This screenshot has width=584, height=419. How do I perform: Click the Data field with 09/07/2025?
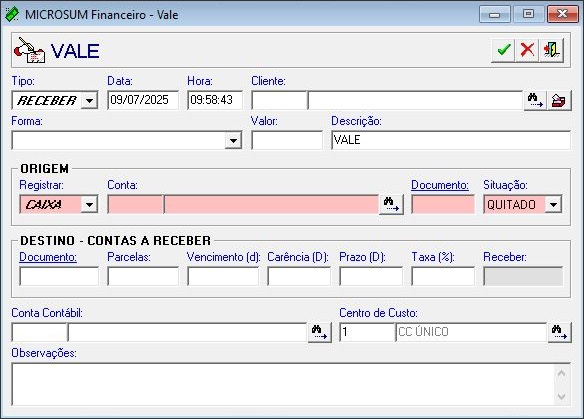pos(143,100)
